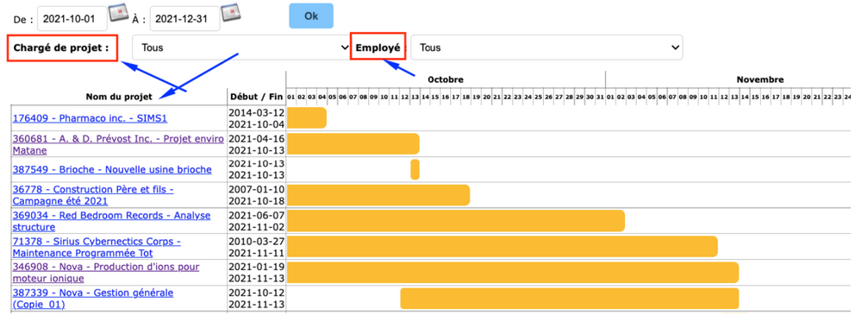
Task: Open project 387549 - Brioche - Nouvelle usine brioche
Action: point(112,169)
